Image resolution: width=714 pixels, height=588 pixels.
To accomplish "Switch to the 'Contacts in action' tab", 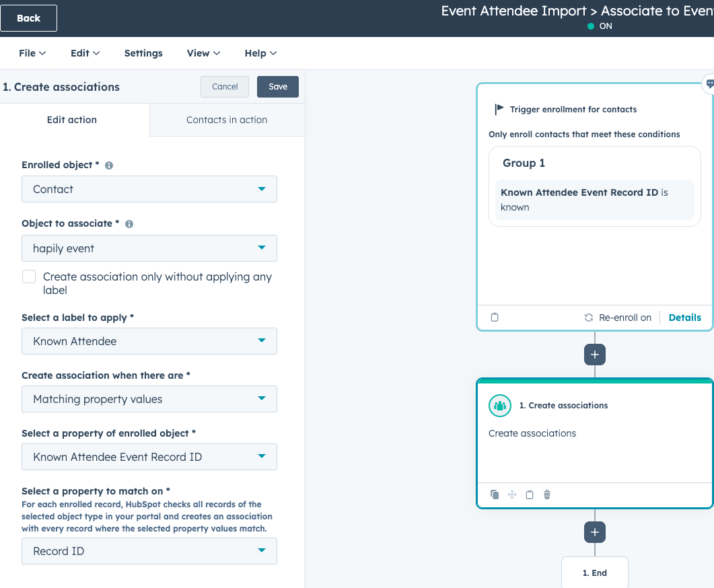I will (227, 120).
